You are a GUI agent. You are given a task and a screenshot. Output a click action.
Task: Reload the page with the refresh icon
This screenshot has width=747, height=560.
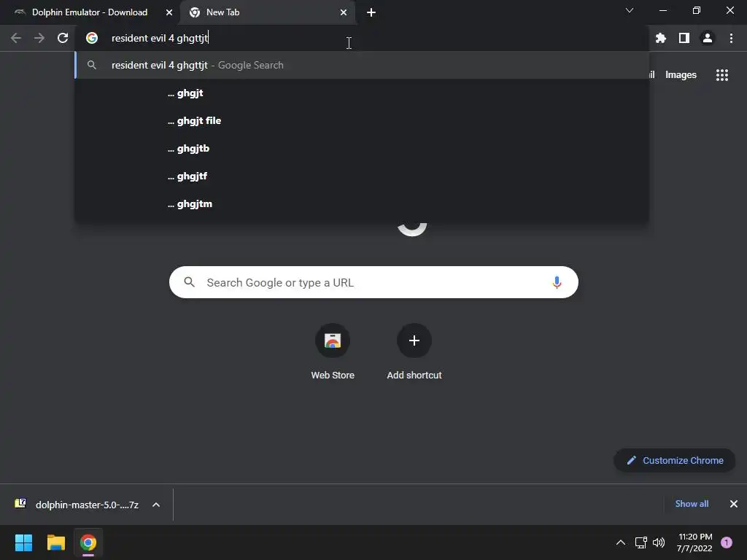[x=63, y=38]
